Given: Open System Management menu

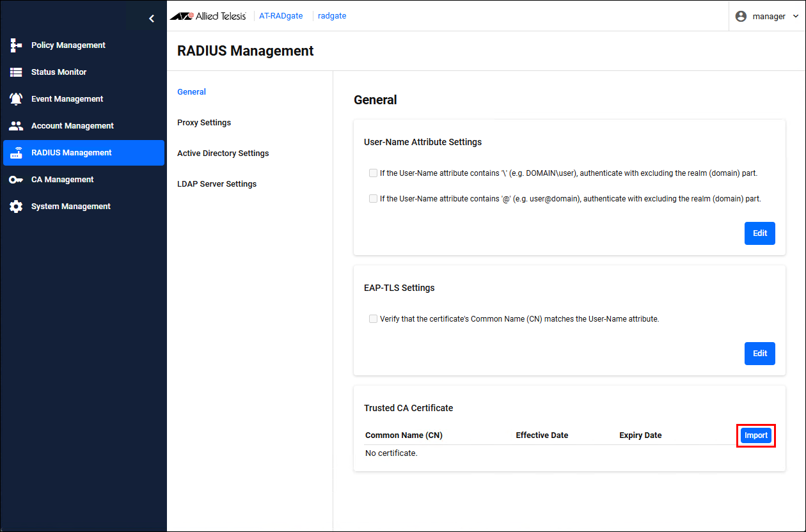Looking at the screenshot, I should pyautogui.click(x=84, y=207).
